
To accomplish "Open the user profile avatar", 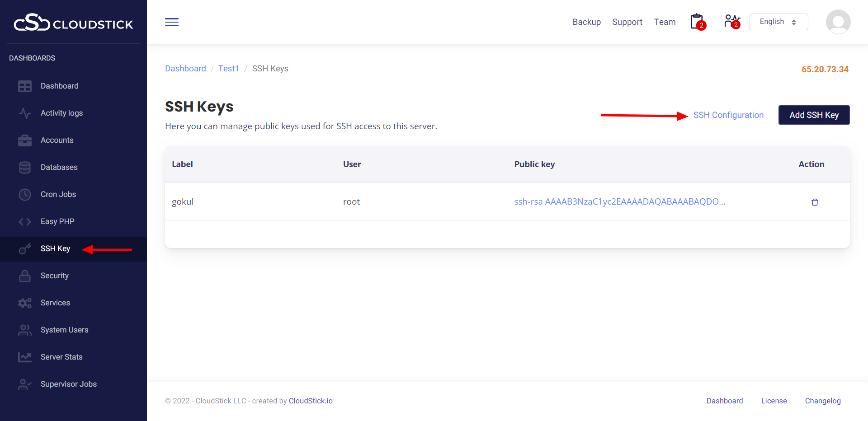I will pyautogui.click(x=838, y=22).
